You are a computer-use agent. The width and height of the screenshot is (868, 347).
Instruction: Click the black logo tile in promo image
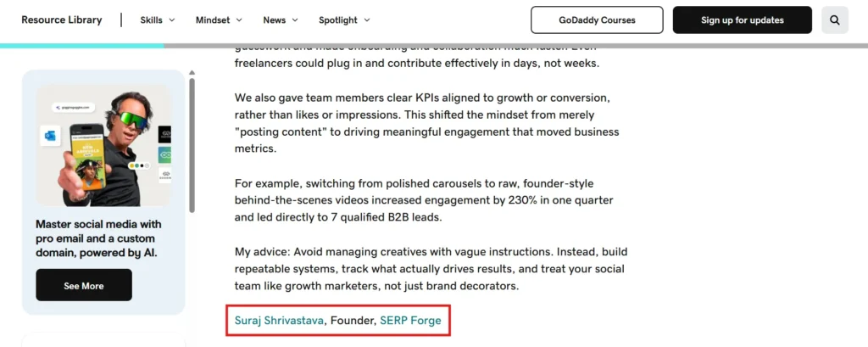click(165, 134)
